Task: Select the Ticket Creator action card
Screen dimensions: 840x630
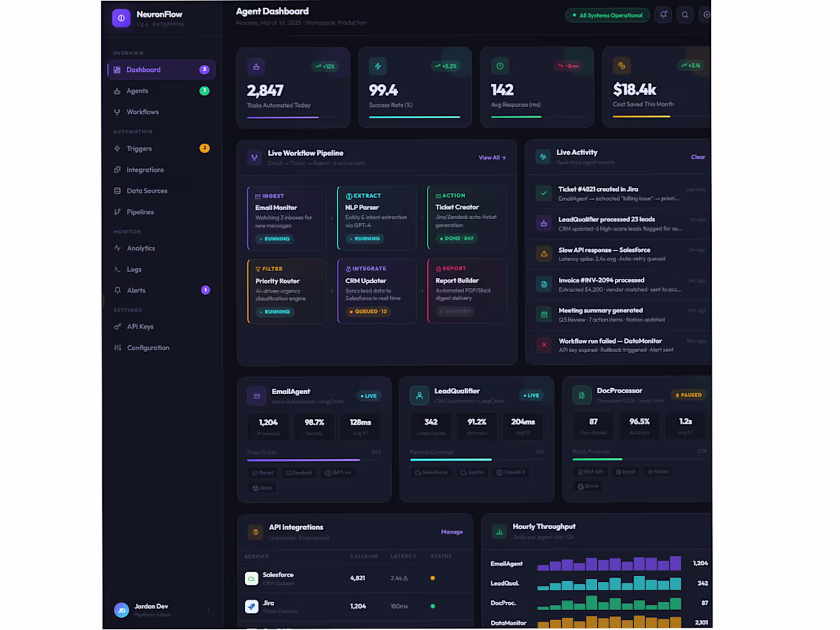Action: [467, 218]
